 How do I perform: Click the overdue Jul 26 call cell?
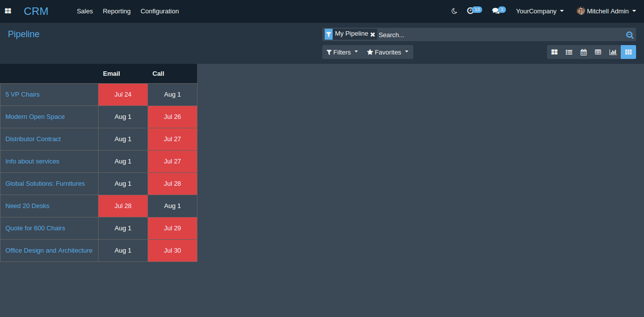coord(172,116)
